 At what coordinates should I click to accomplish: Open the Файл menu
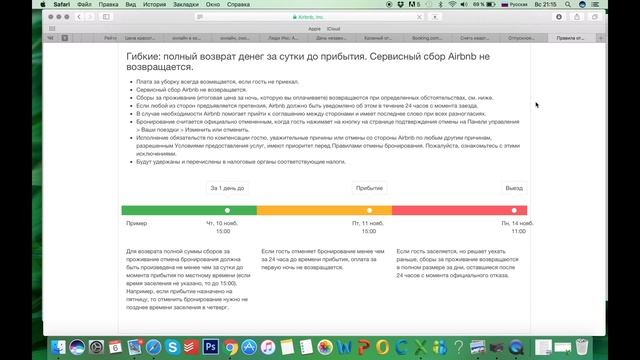point(84,4)
